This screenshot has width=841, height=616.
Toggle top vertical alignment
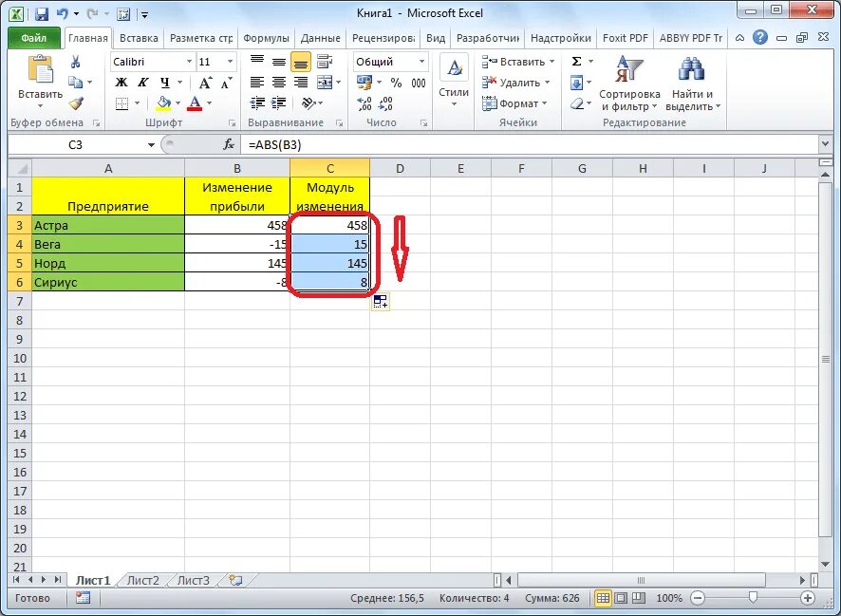pos(257,62)
